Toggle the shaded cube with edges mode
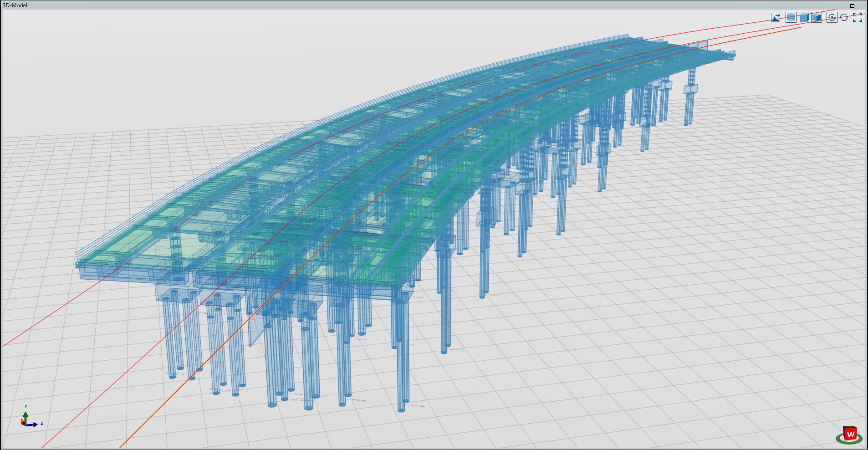This screenshot has width=868, height=450. (x=817, y=17)
